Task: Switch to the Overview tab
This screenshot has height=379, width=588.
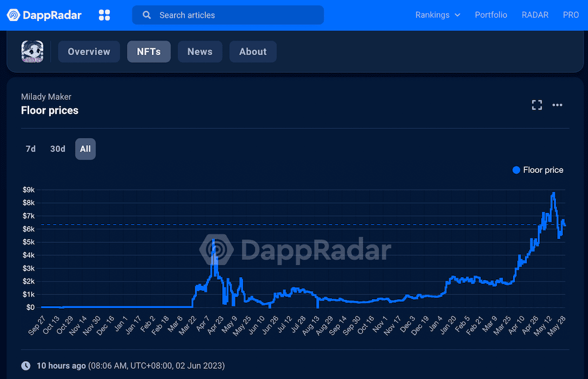Action: coord(89,52)
